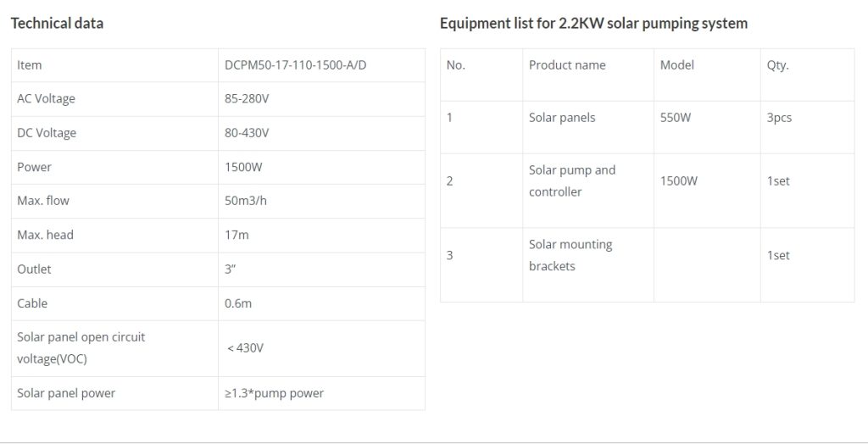Select the DCPM50-17-110-1500-A/D model cell

pyautogui.click(x=321, y=65)
